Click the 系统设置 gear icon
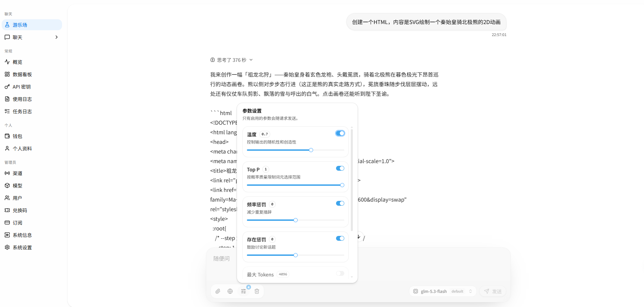This screenshot has width=644, height=307. click(x=7, y=247)
